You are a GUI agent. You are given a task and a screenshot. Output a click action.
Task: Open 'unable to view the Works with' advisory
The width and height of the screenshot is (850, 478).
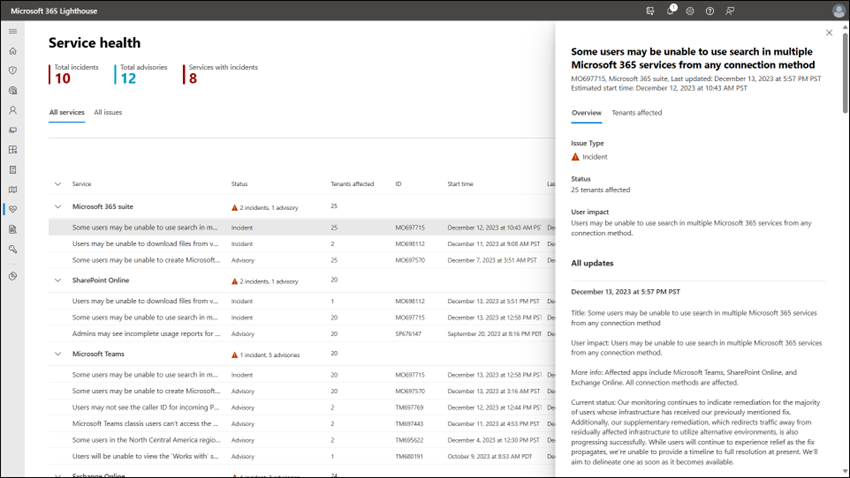click(302, 456)
